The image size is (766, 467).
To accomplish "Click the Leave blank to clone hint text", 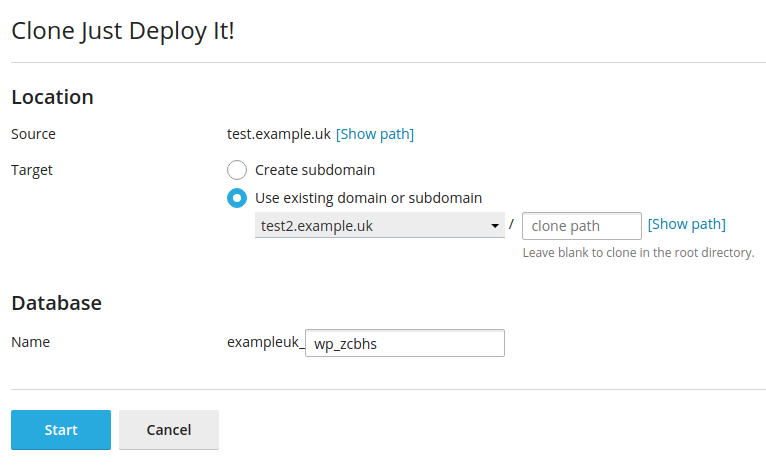I will click(638, 253).
